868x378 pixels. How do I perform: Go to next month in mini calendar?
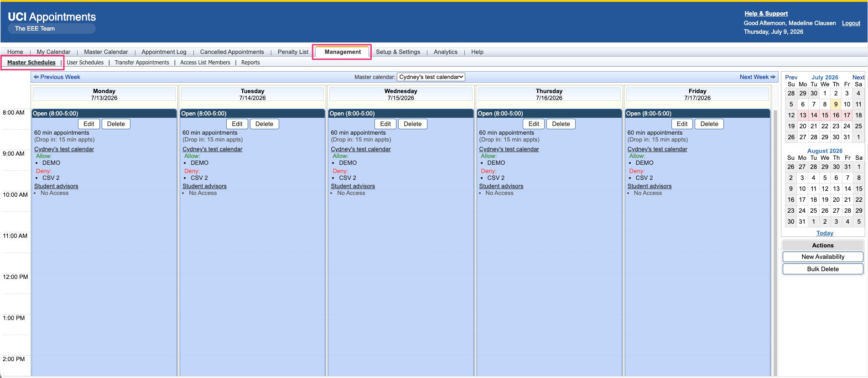(x=858, y=77)
